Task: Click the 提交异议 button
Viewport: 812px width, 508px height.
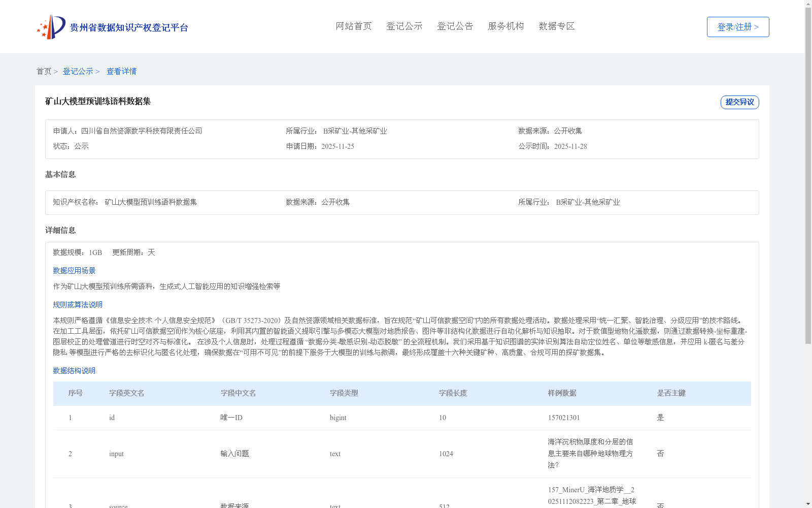Action: coord(739,102)
